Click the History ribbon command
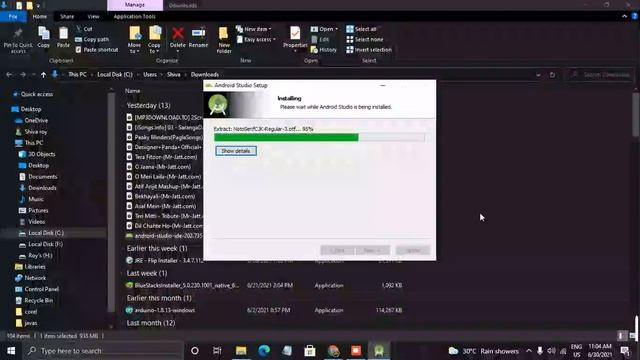 324,50
